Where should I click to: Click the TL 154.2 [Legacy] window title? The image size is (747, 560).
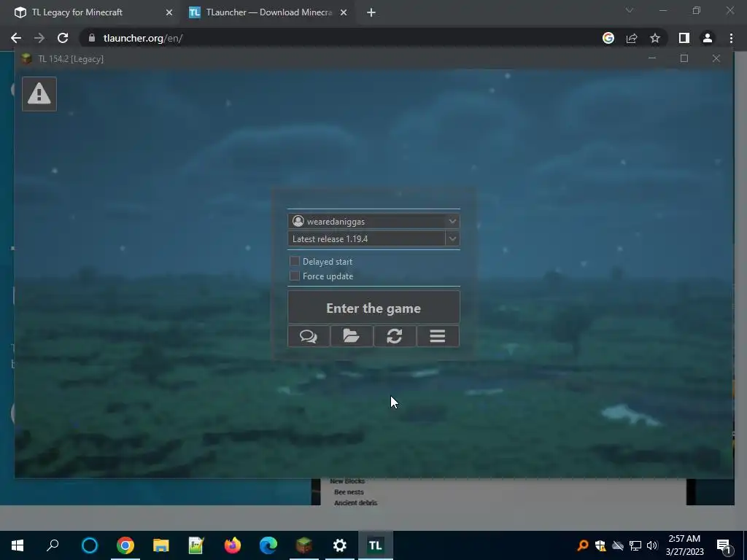tap(71, 59)
